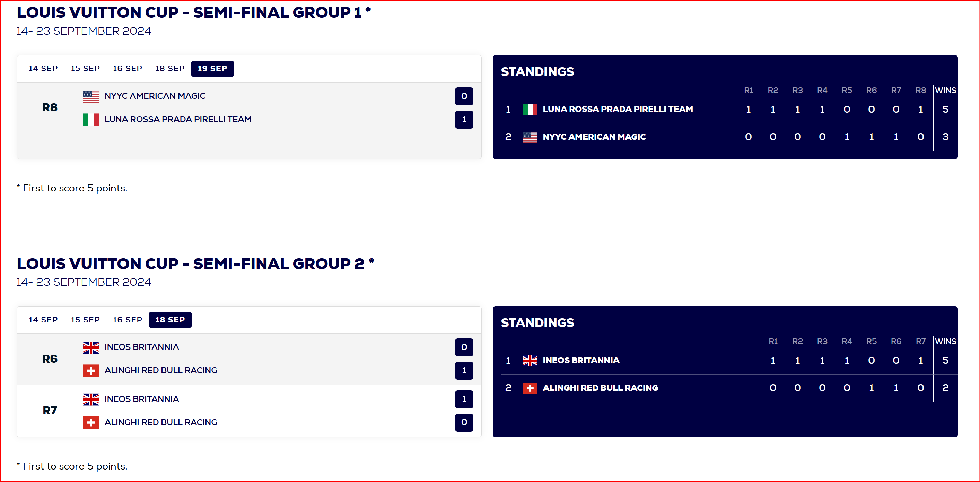Click the active 19 SEP tab
Viewport: 980px width, 482px height.
click(212, 69)
